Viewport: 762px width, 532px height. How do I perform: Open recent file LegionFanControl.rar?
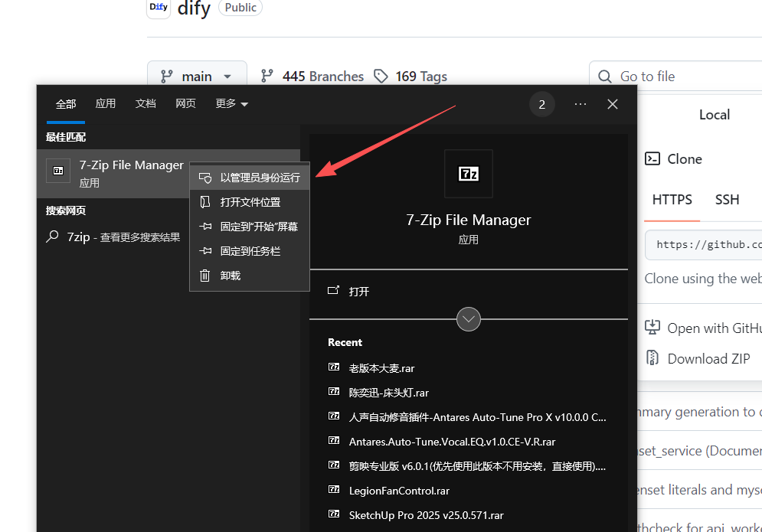(x=399, y=491)
